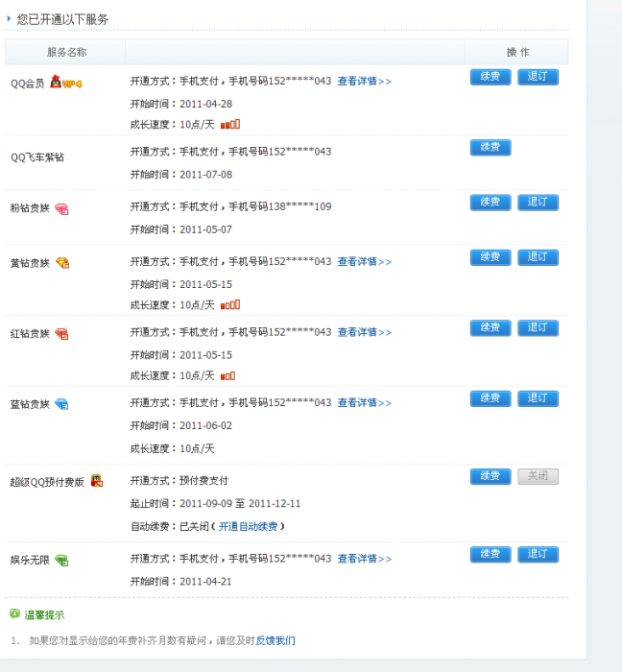This screenshot has width=622, height=672.
Task: Click the 粉钻贵族 pink diamond icon
Action: 61,209
